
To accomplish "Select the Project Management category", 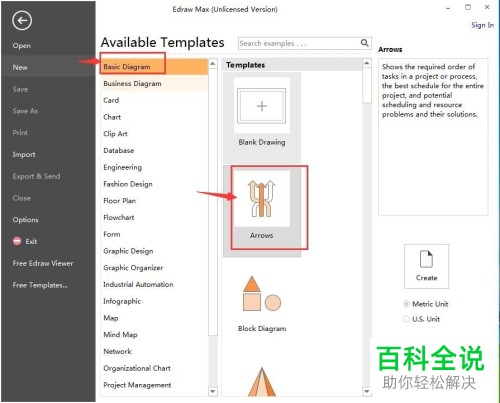I will (x=137, y=385).
